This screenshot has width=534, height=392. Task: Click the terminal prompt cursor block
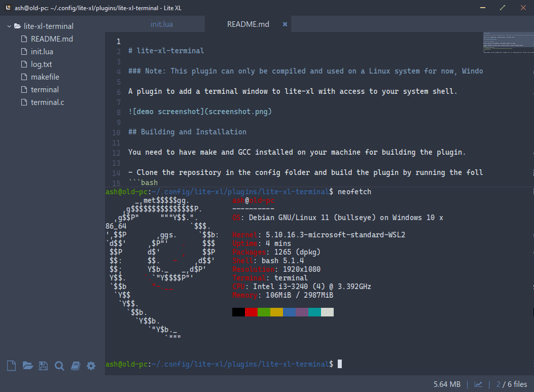[x=340, y=364]
